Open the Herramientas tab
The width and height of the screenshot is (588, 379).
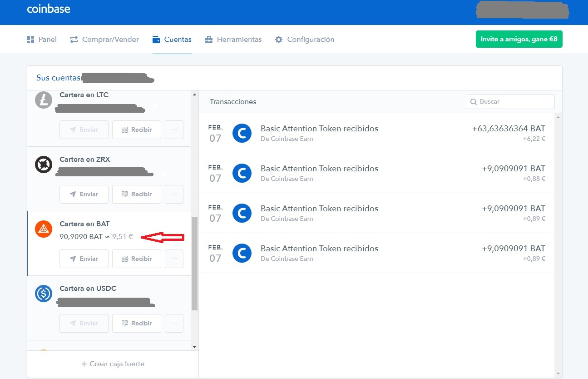[233, 40]
